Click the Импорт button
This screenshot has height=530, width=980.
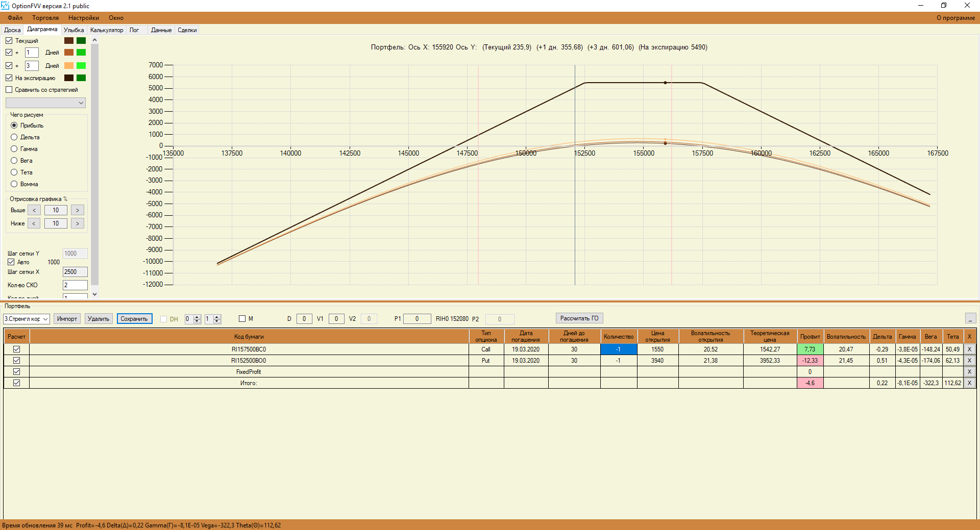coord(67,319)
